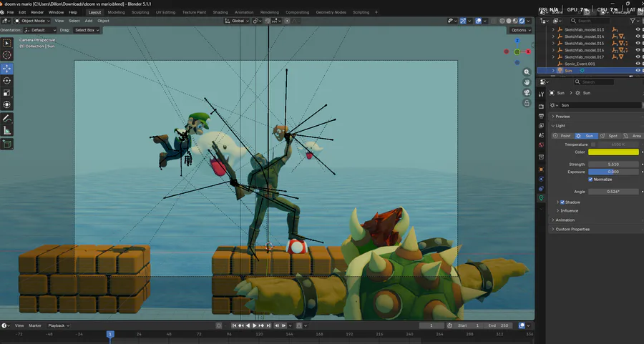Open the Global transform orientation dropdown

coord(237,21)
